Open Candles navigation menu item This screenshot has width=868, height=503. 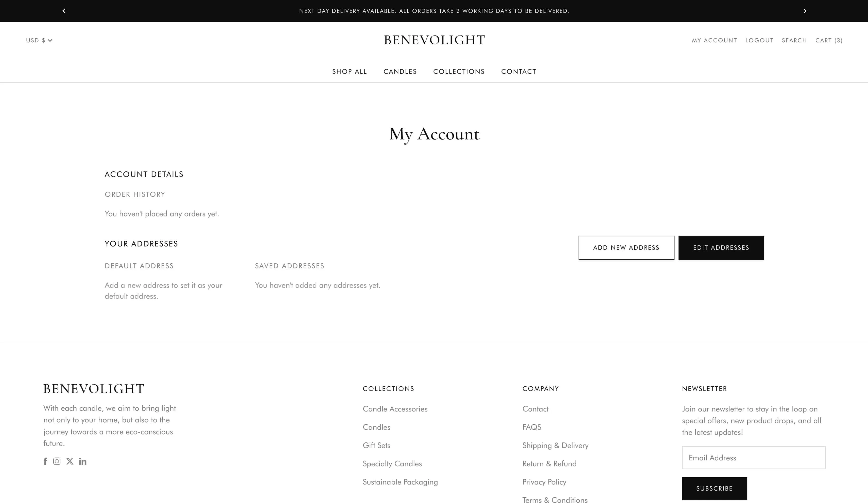tap(400, 71)
